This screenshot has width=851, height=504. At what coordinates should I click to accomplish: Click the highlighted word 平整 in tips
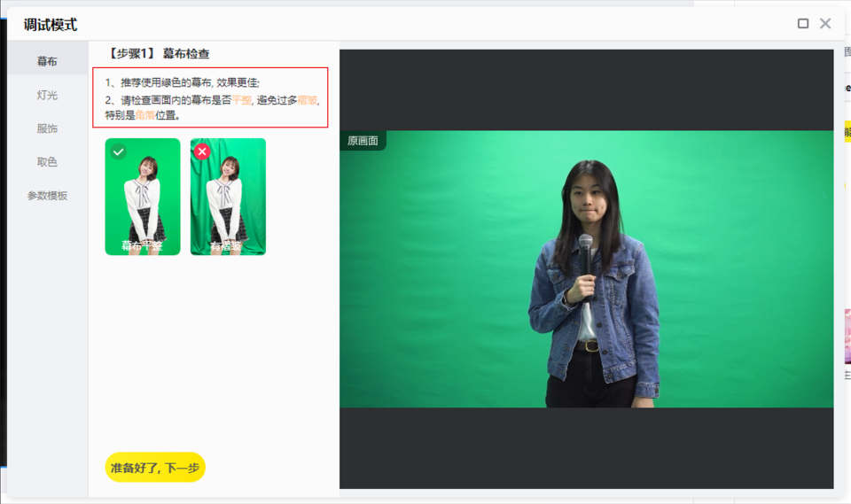[241, 100]
